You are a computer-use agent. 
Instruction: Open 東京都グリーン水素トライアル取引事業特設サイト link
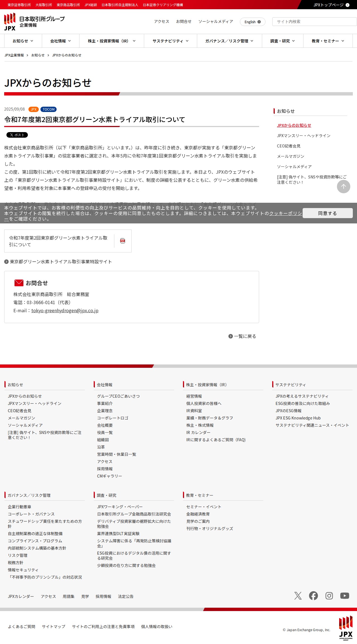pyautogui.click(x=61, y=262)
